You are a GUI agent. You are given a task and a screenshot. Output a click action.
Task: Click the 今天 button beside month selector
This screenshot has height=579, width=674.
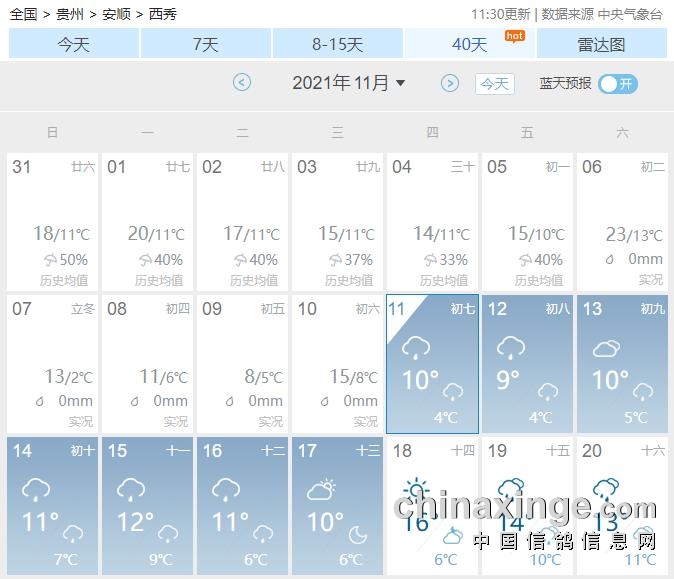[494, 84]
